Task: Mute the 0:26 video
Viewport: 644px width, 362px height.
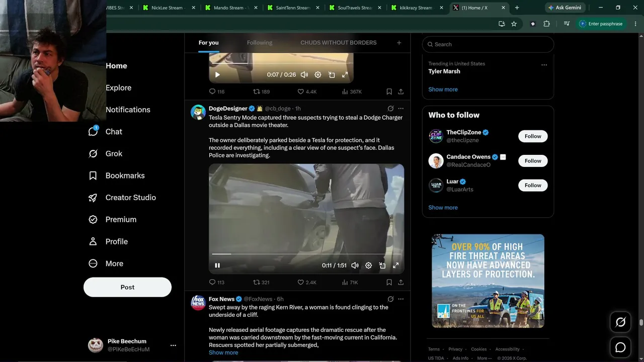Action: 304,75
